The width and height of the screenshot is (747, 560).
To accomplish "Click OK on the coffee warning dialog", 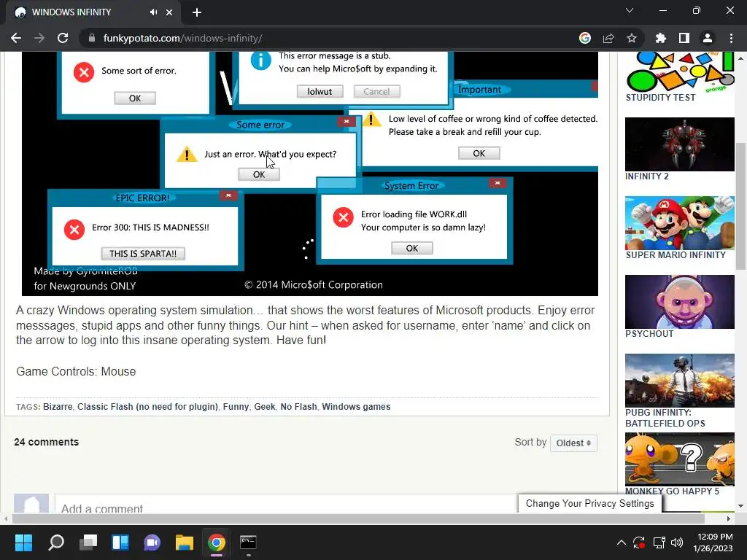I will coord(479,153).
